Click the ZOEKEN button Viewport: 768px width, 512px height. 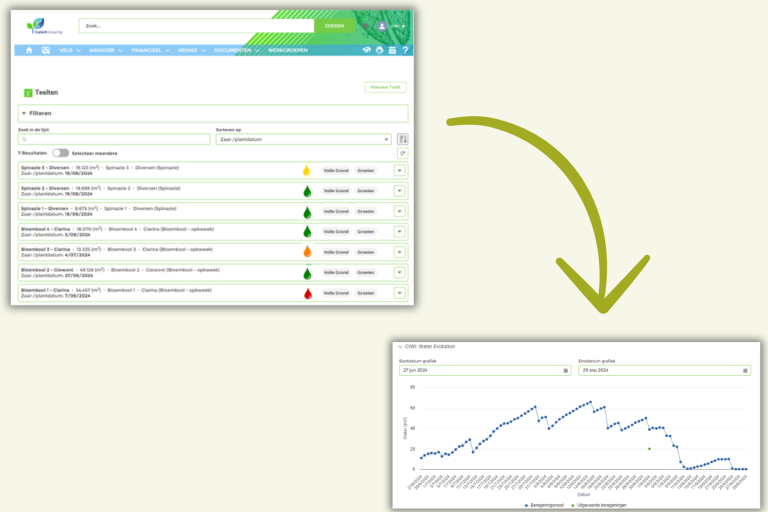(x=334, y=26)
